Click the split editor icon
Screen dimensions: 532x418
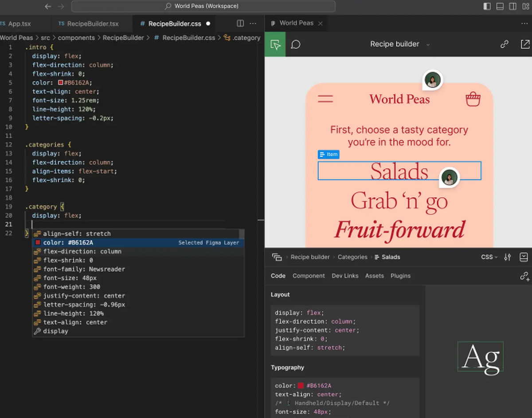240,23
